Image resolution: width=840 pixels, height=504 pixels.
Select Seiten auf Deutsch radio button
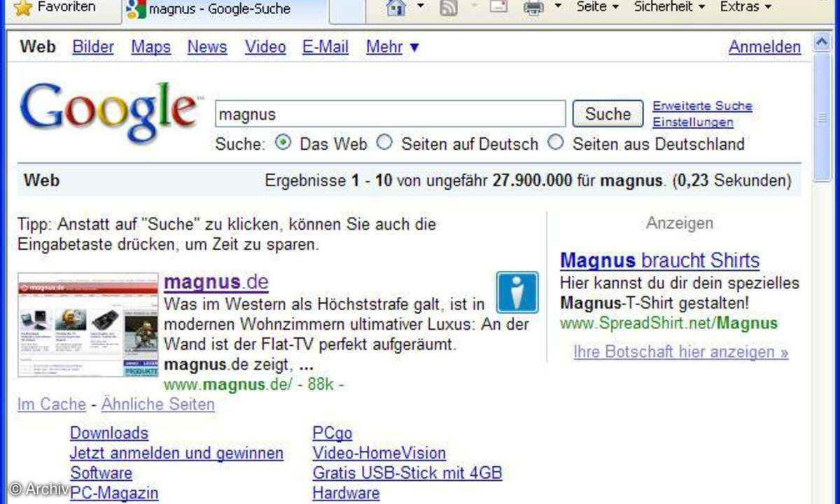point(384,142)
